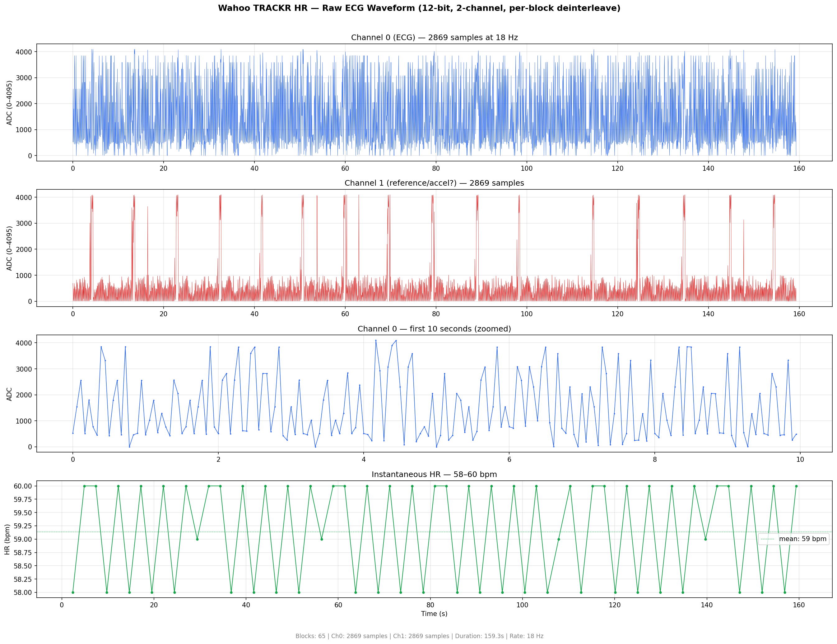Click the "ADC" y-axis label of zoomed plot
The image size is (837, 644).
pyautogui.click(x=9, y=394)
